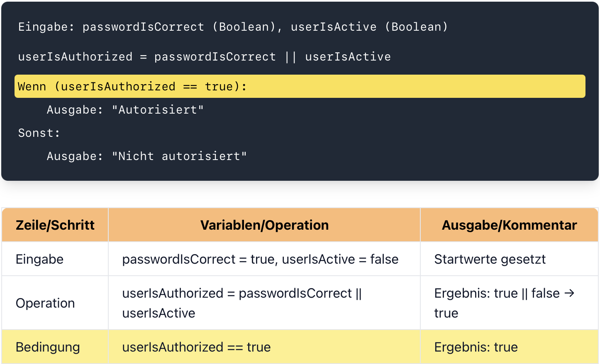Screen dimensions: 600x364
Task: Click the 'Sonst:' code line
Action: [39, 133]
